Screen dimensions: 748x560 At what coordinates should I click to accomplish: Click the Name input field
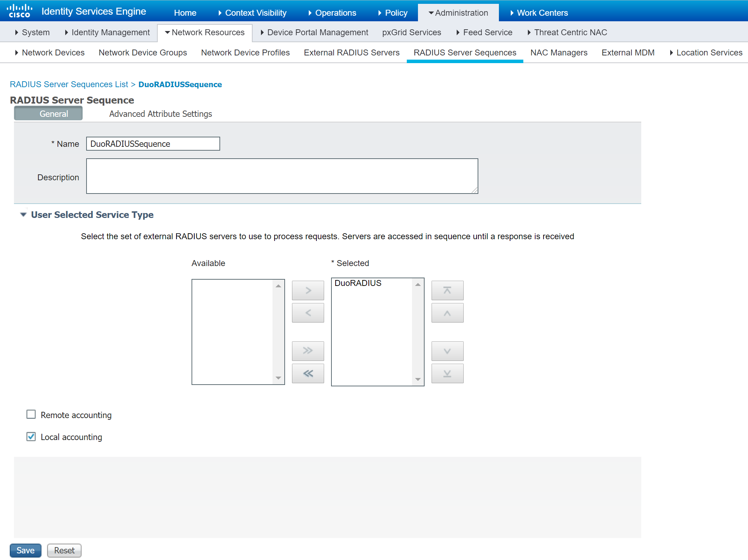tap(154, 144)
